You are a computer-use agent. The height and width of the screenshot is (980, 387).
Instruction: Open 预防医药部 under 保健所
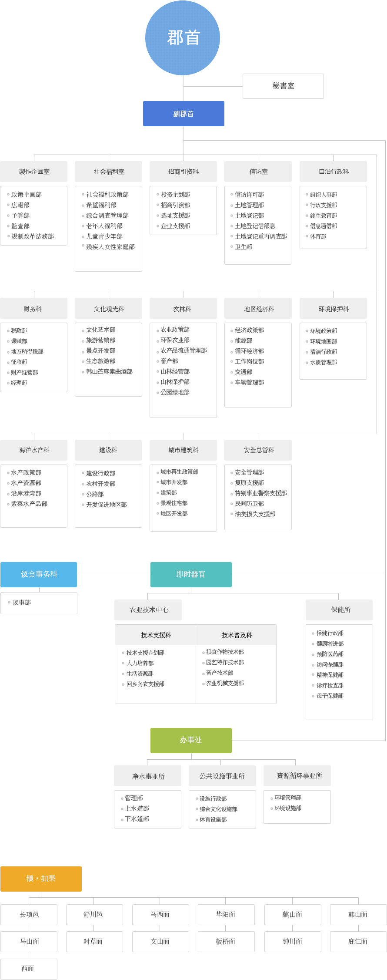click(330, 654)
